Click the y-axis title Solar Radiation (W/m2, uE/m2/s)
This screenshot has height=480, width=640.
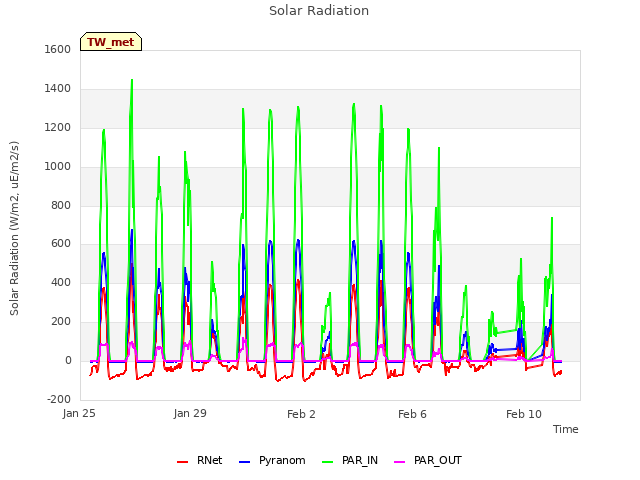pyautogui.click(x=14, y=228)
